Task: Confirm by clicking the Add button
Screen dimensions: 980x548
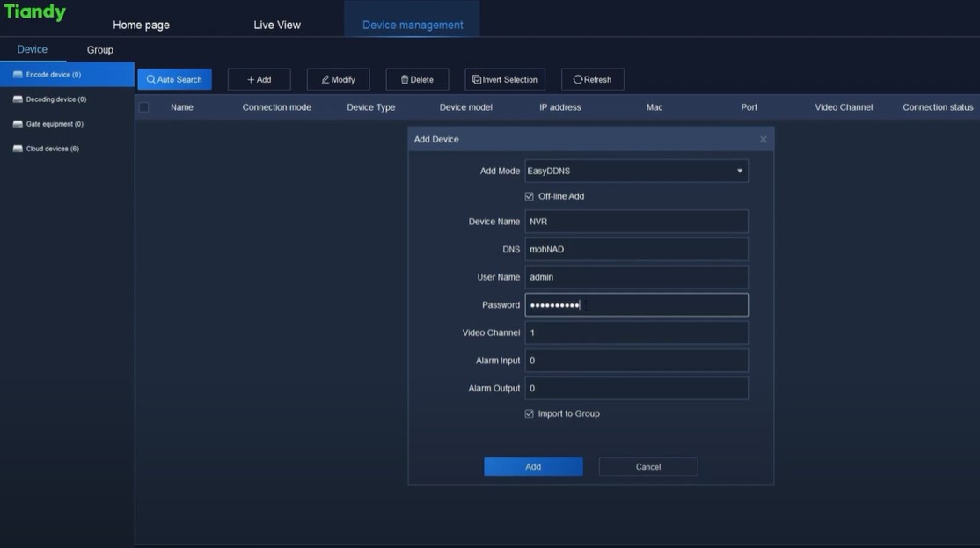Action: [532, 466]
